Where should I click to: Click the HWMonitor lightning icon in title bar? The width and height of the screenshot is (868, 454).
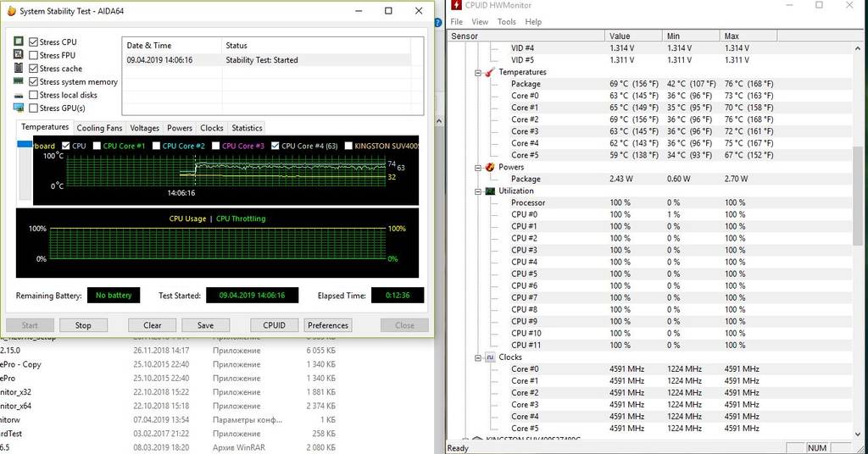coord(456,5)
